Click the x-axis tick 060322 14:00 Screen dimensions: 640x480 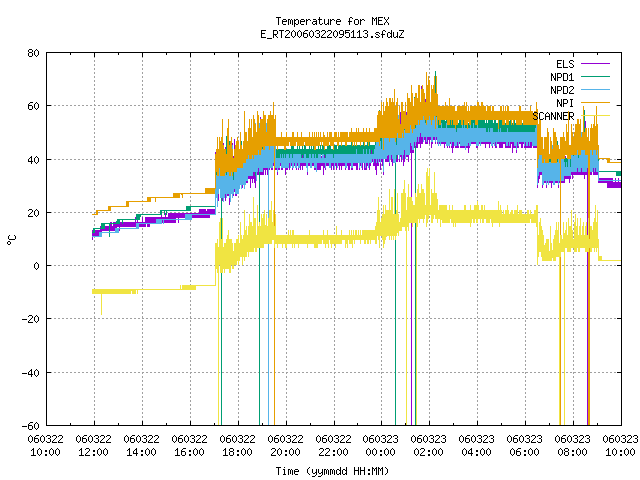142,445
